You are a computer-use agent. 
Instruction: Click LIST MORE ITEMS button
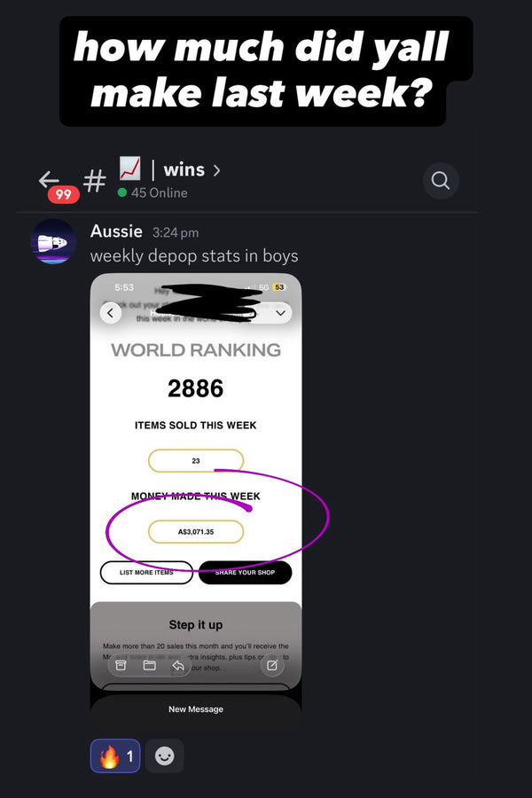point(146,573)
